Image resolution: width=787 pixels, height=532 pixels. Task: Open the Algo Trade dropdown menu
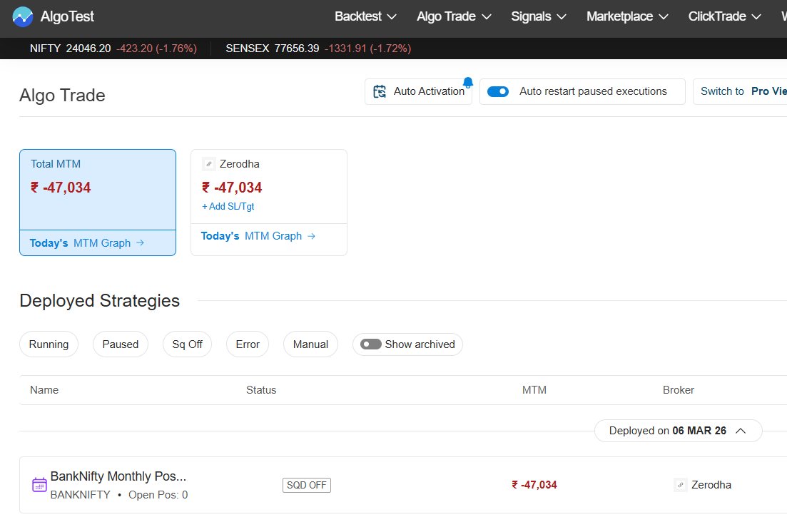click(454, 16)
